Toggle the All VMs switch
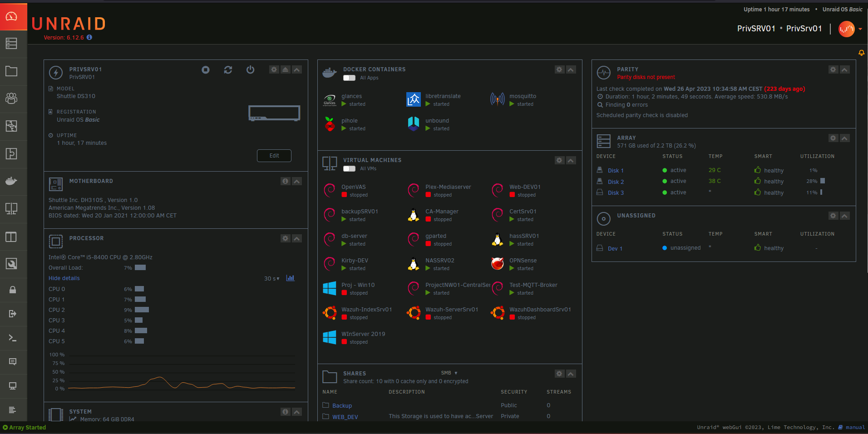This screenshot has height=434, width=868. pos(349,168)
